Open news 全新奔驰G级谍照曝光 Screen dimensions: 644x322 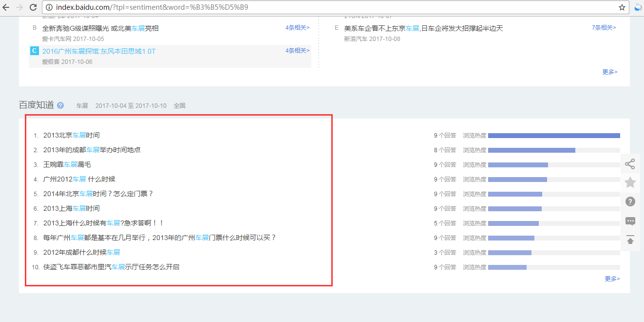pos(100,28)
